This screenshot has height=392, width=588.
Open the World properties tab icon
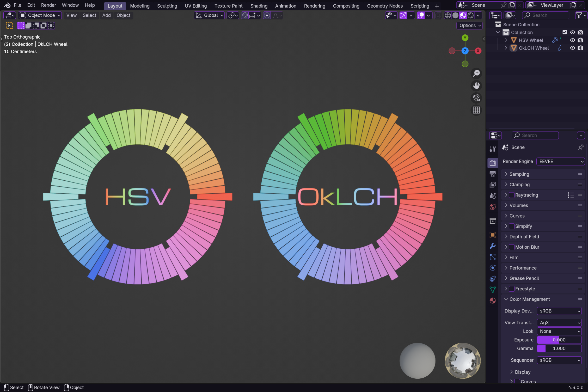492,207
